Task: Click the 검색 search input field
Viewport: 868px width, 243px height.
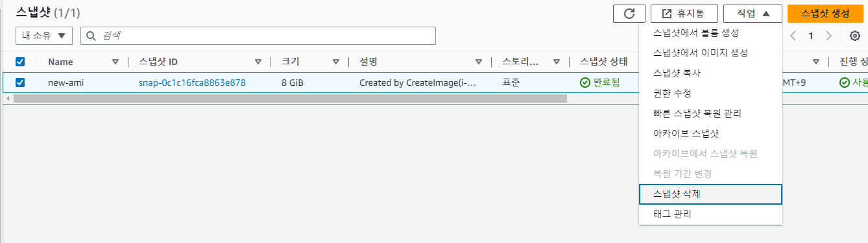Action: [258, 36]
